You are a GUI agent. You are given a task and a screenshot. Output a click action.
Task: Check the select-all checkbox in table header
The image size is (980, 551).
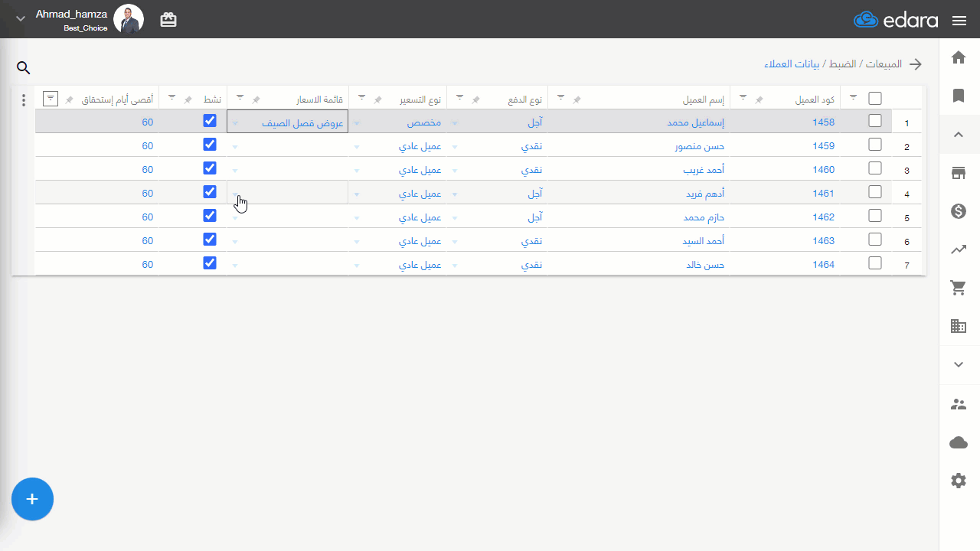pyautogui.click(x=875, y=98)
